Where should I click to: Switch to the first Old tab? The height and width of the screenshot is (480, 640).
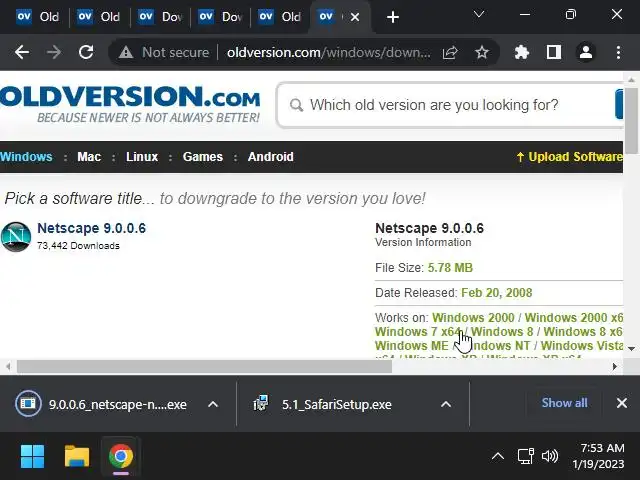(38, 17)
